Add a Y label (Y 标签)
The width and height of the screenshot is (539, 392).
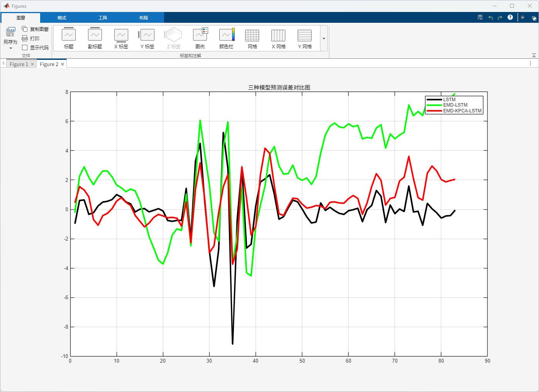[x=147, y=38]
